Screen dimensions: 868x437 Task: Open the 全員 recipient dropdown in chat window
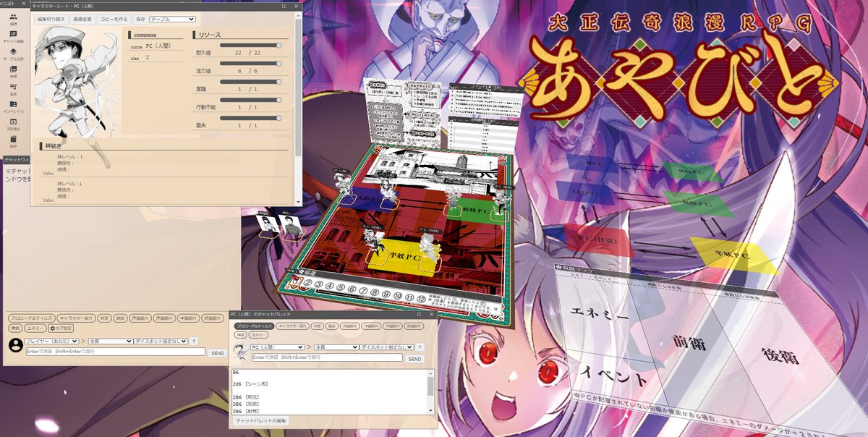click(x=110, y=341)
